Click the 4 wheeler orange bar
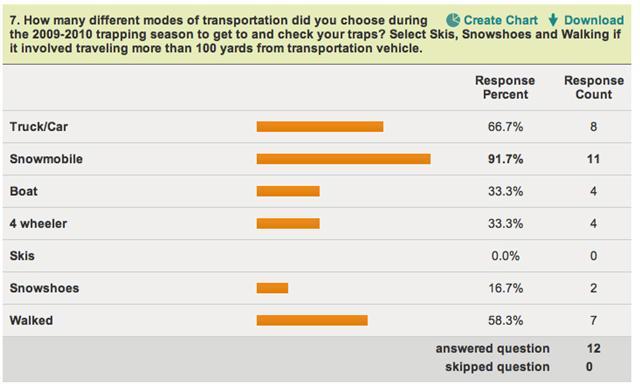640x384 pixels. [x=288, y=223]
